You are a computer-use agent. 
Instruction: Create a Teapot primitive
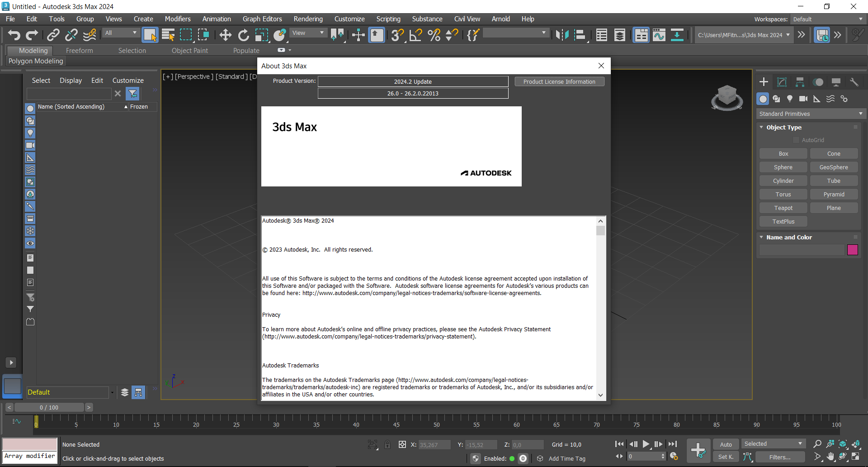point(783,208)
